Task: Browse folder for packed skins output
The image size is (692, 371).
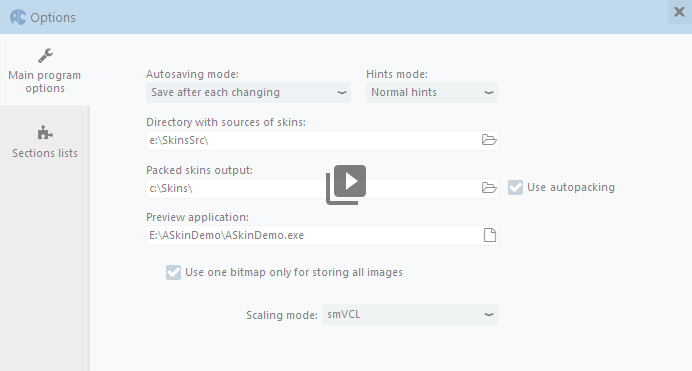Action: point(489,188)
